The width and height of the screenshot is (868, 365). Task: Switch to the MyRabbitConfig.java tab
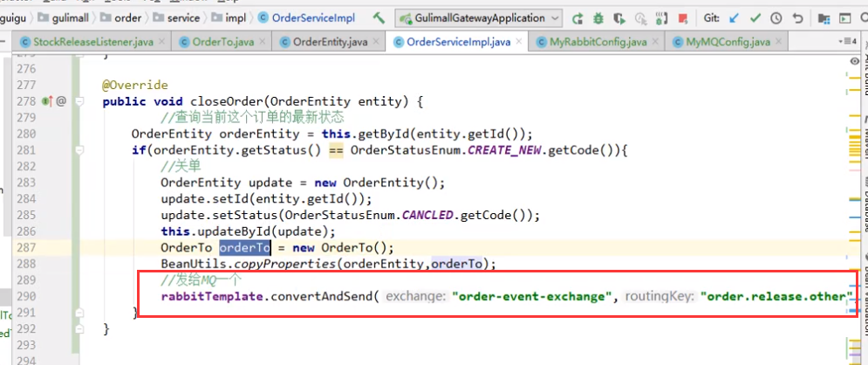(x=598, y=41)
